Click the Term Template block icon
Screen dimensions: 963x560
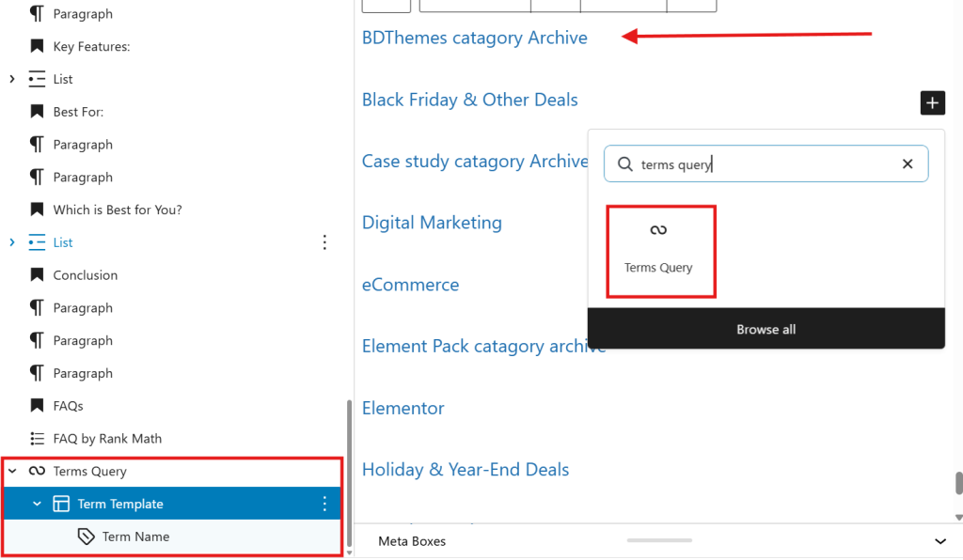61,503
